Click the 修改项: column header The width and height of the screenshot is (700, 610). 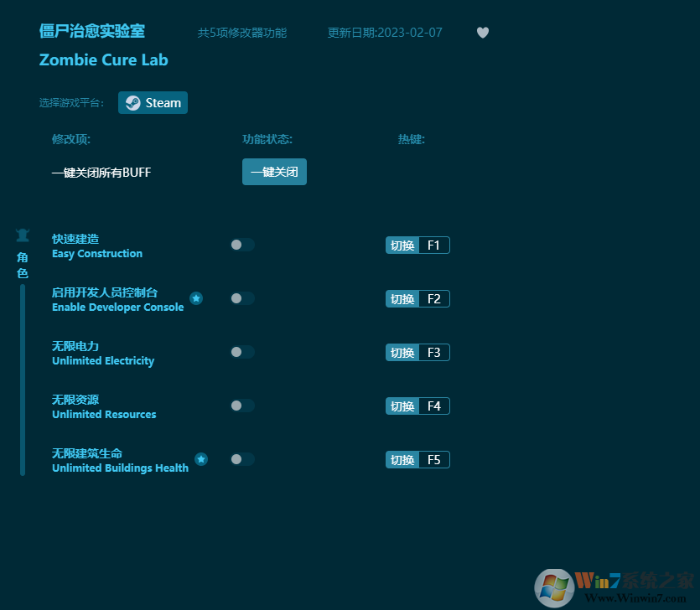(71, 139)
